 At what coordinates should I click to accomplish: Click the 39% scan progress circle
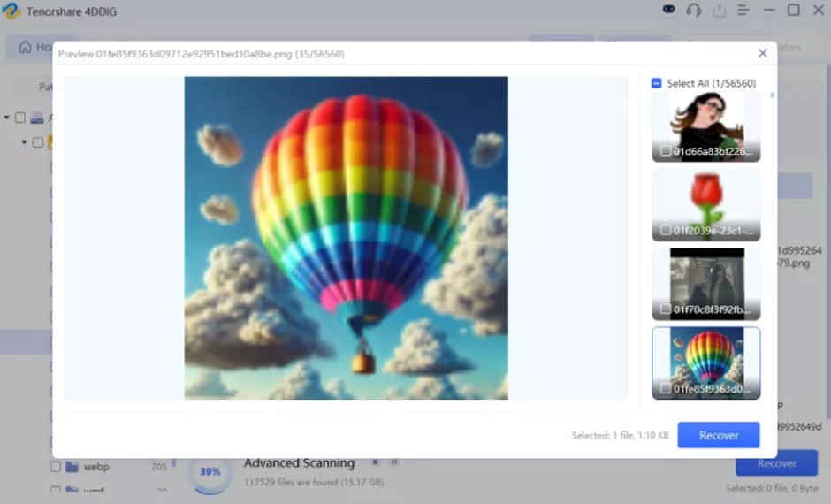210,471
